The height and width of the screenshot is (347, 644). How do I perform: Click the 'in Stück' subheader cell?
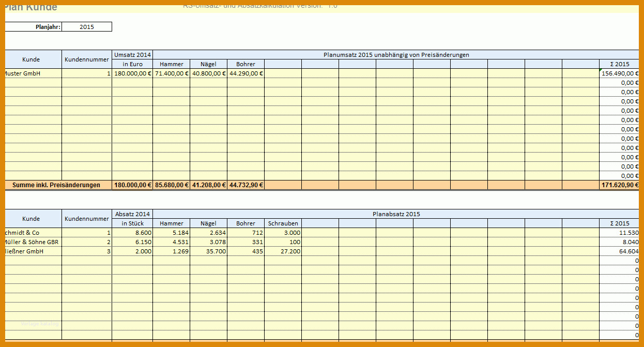pos(132,223)
